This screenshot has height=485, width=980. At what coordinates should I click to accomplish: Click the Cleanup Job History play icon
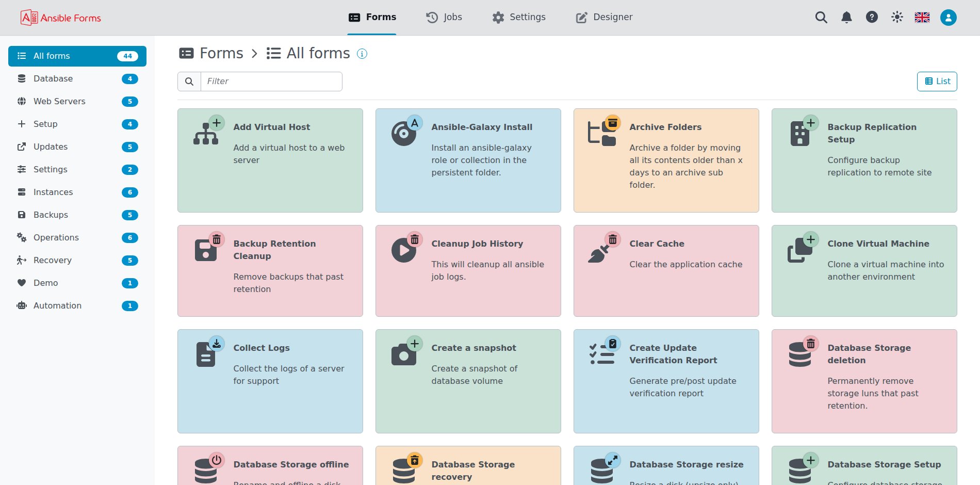[404, 250]
